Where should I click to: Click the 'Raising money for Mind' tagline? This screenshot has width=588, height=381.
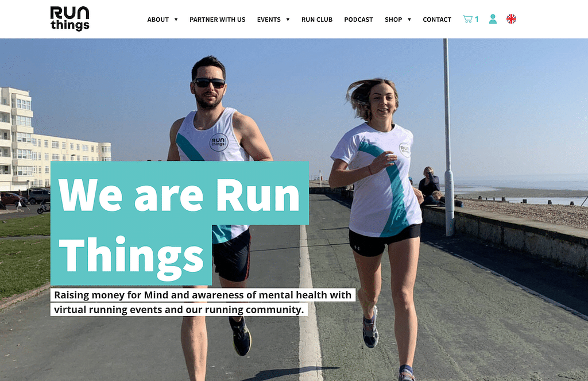[x=203, y=295]
